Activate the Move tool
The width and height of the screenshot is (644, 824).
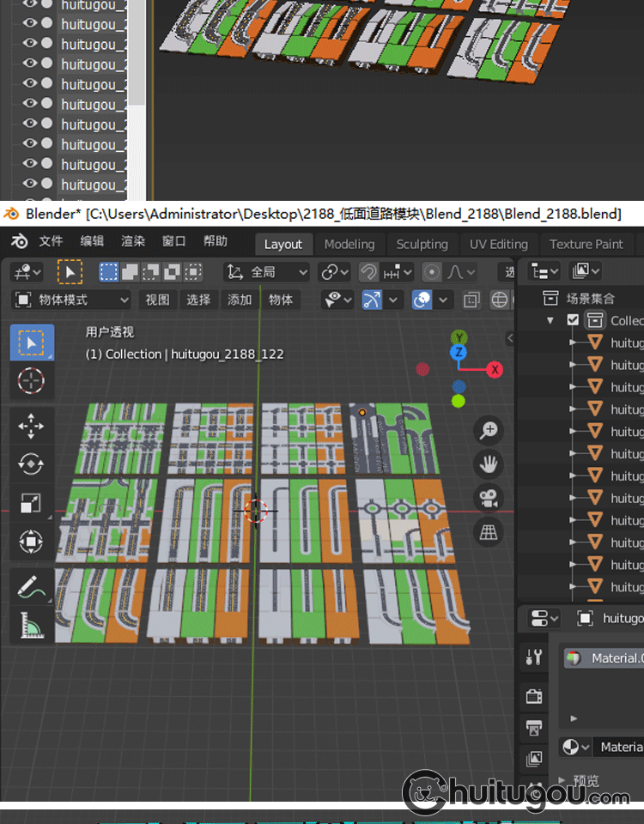pos(31,426)
